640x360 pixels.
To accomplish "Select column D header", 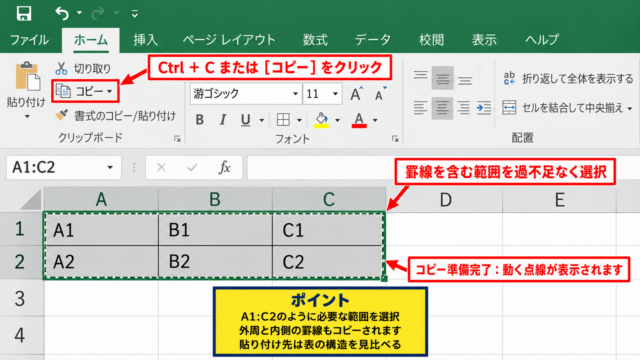I will tap(445, 200).
